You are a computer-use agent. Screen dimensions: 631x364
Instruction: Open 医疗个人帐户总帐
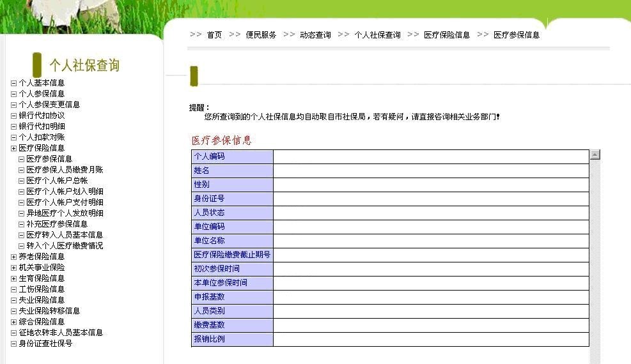click(x=57, y=180)
